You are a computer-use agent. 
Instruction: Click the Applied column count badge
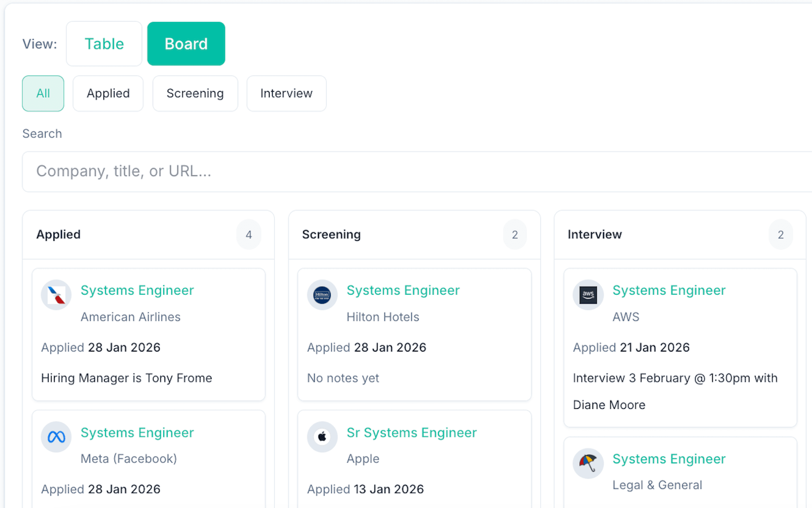click(x=248, y=234)
